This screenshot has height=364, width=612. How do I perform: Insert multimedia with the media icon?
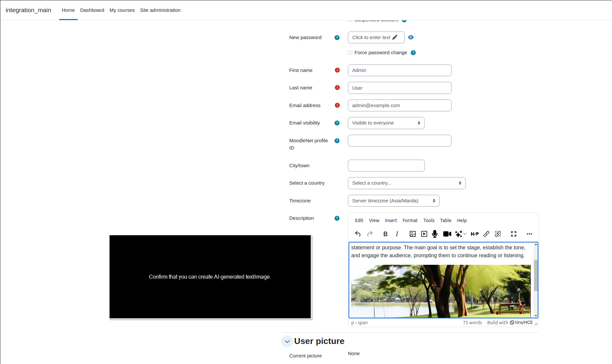coord(424,234)
